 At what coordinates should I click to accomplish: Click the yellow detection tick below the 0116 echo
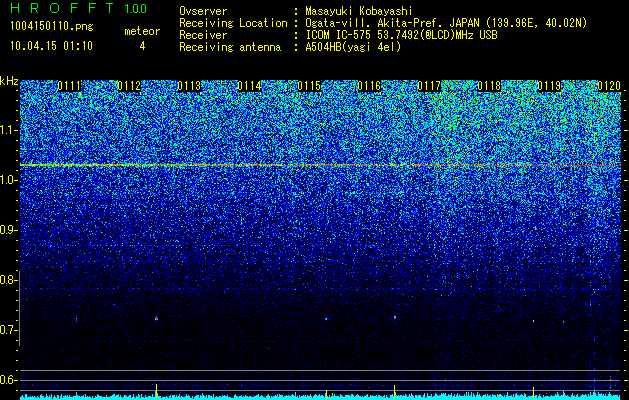point(395,390)
